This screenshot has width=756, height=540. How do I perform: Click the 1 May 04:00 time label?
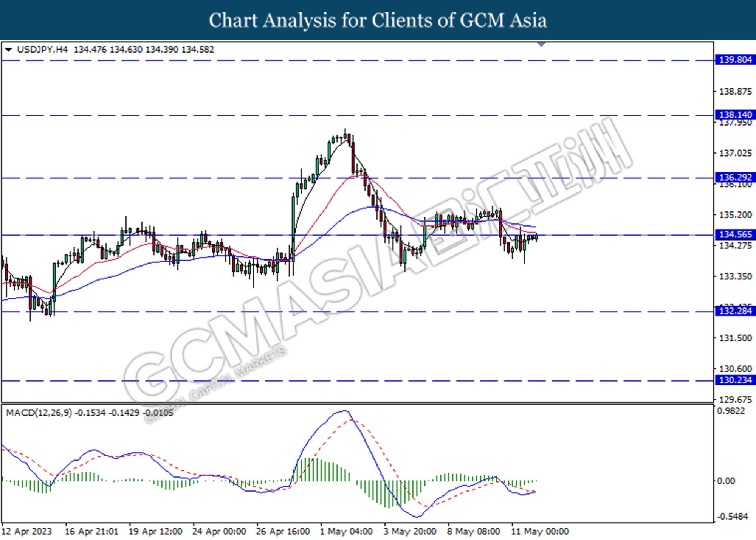pyautogui.click(x=347, y=531)
